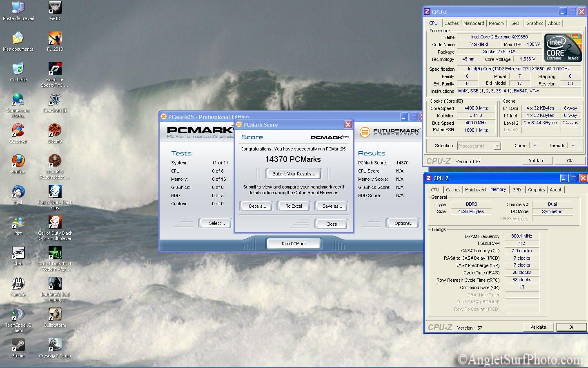The width and height of the screenshot is (588, 368).
Task: Click the Core Voltage 1.536 V value
Action: coord(527,59)
